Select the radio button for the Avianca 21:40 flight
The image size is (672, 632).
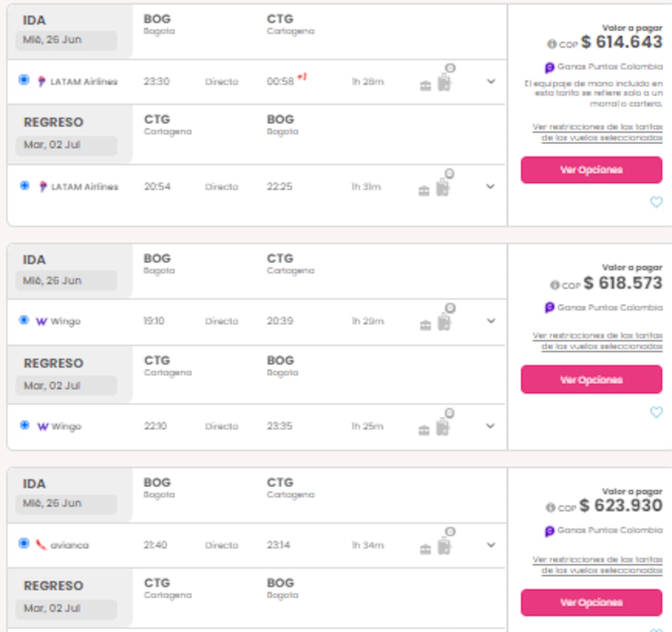(24, 544)
